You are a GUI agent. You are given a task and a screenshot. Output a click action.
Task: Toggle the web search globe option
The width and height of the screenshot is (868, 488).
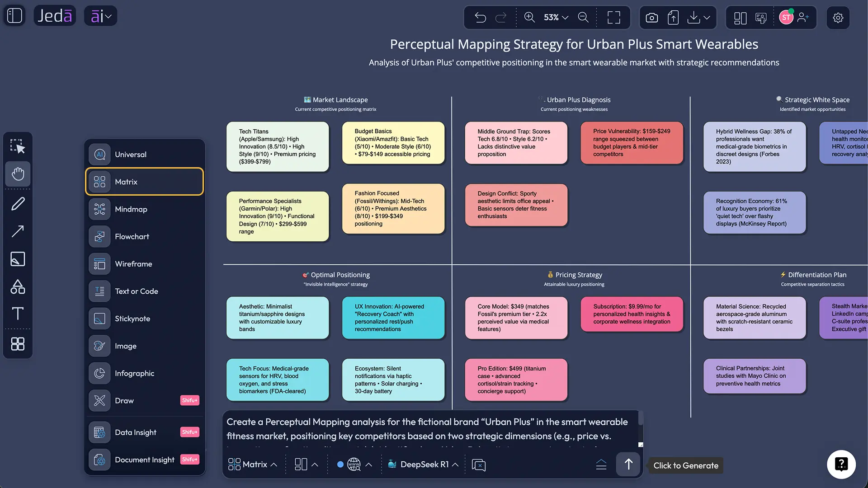pos(354,465)
